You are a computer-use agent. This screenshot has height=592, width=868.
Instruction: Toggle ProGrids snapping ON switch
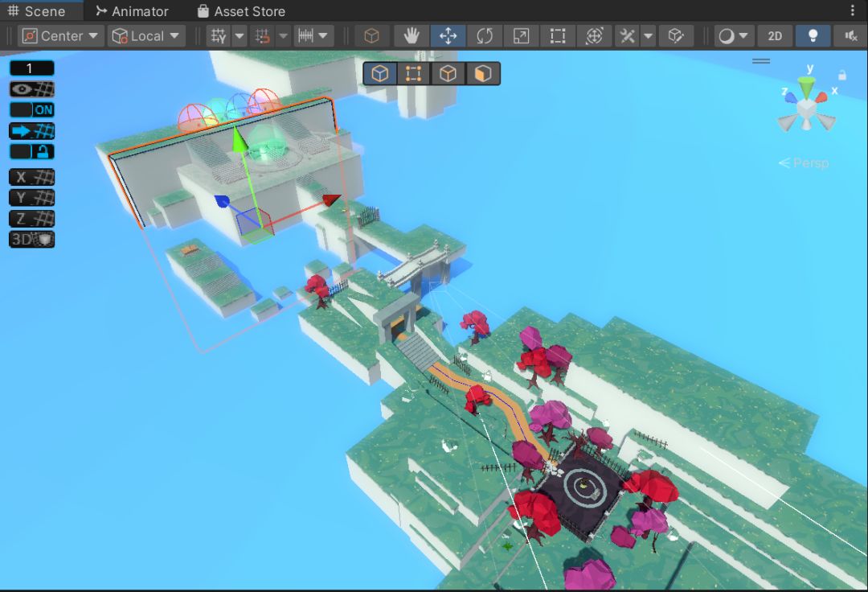[31, 109]
